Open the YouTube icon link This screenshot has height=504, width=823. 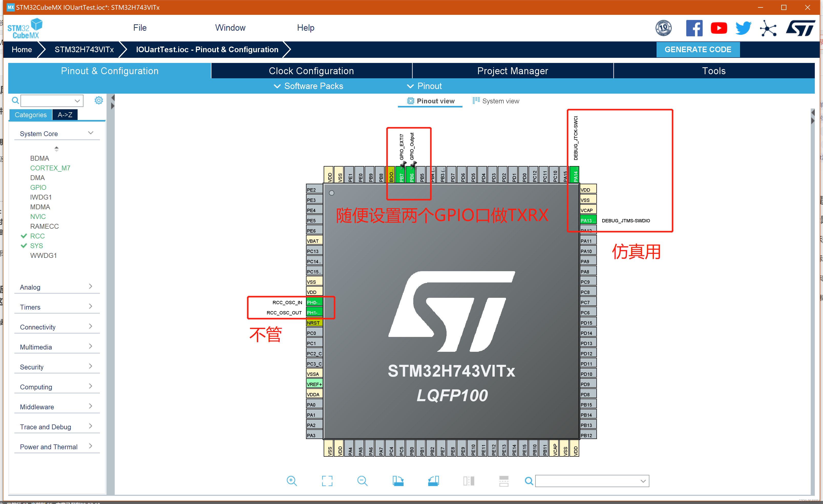pyautogui.click(x=719, y=28)
